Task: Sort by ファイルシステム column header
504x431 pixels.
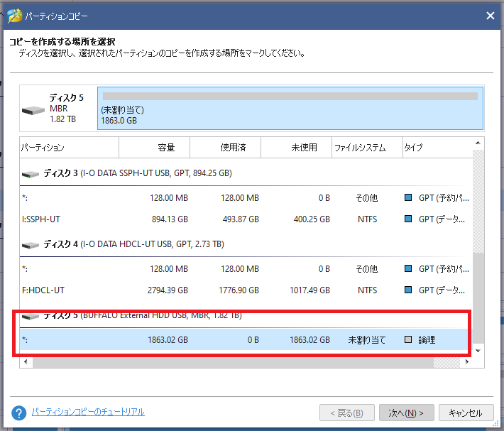Action: point(368,148)
